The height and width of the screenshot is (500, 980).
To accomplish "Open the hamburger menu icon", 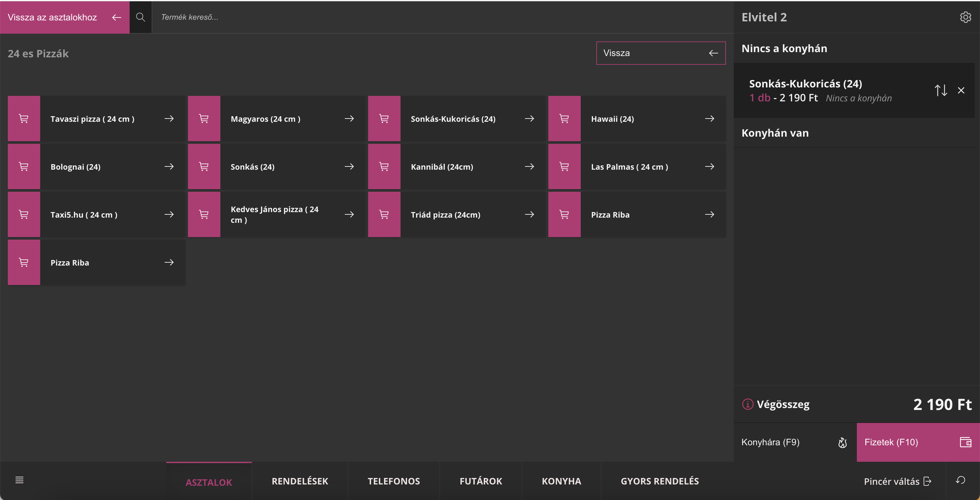I will (19, 480).
